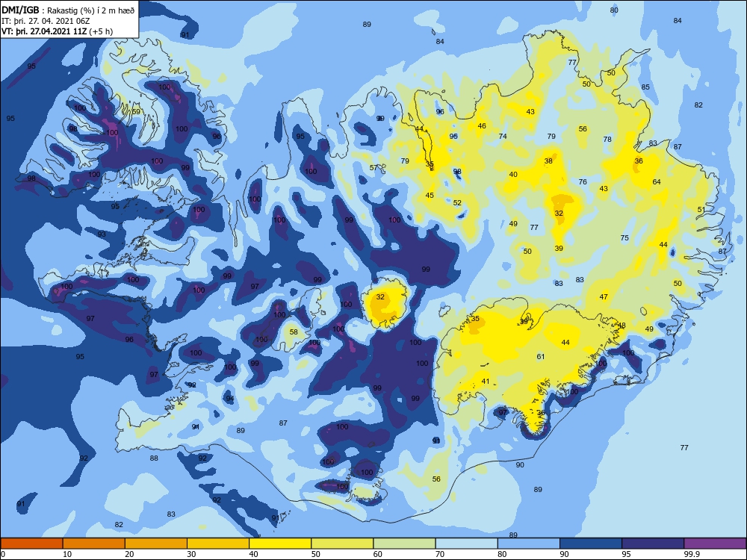Image resolution: width=747 pixels, height=560 pixels.
Task: Click the legend label '70'
Action: [x=440, y=554]
